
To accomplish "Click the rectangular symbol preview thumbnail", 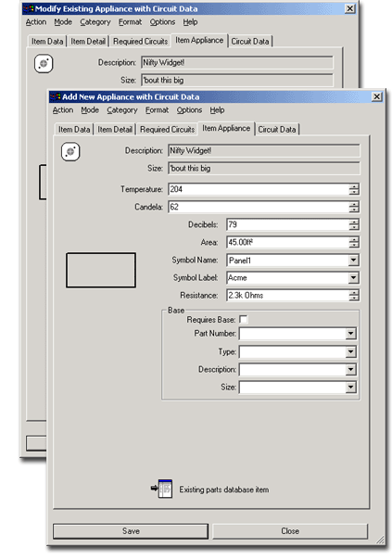I will click(x=101, y=270).
